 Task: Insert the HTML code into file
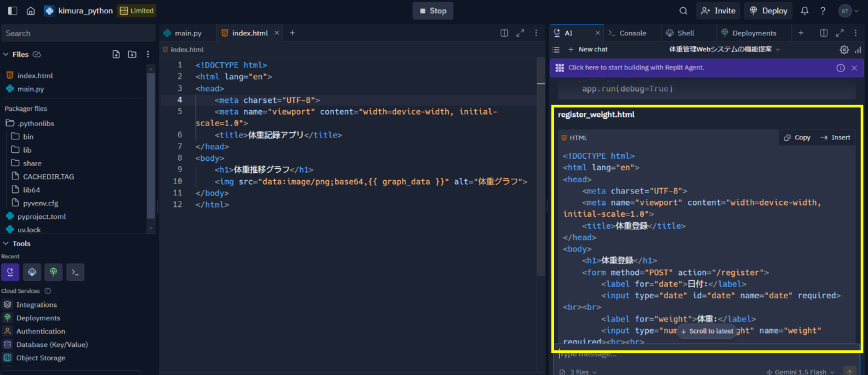(835, 137)
